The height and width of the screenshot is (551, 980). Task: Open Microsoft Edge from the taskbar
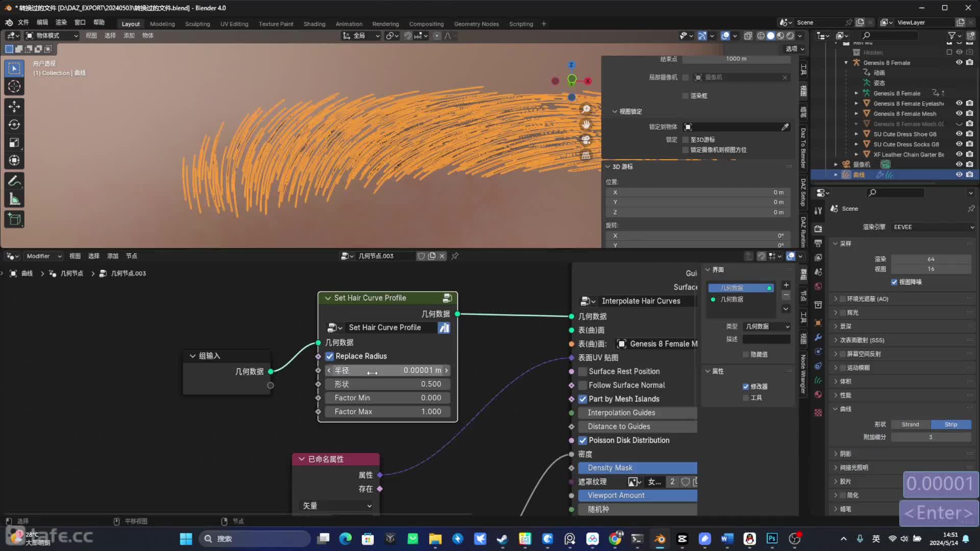click(x=346, y=539)
